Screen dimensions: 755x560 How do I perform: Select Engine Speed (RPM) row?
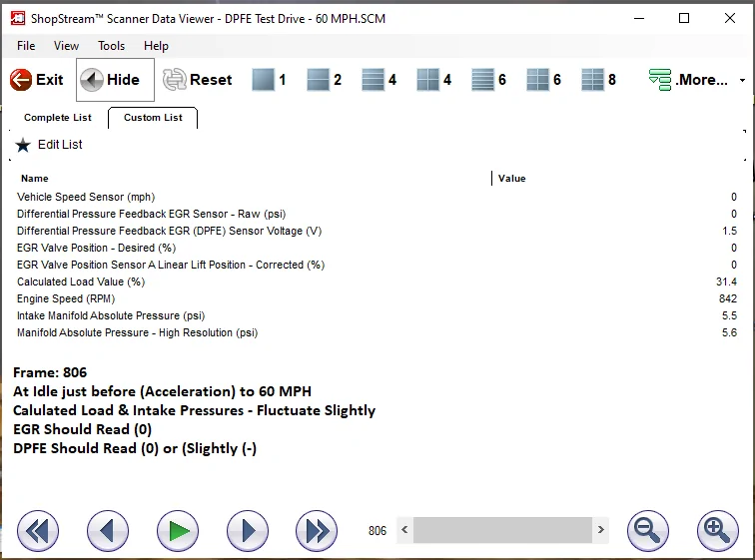coord(377,298)
